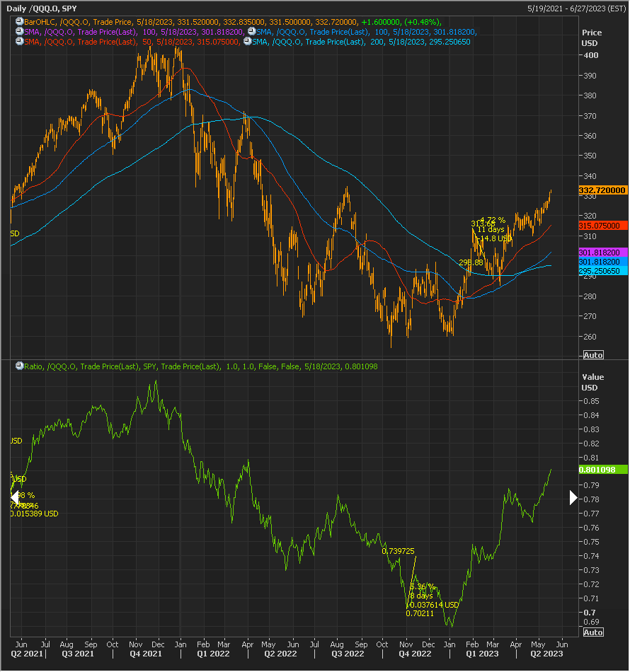Image resolution: width=630 pixels, height=672 pixels.
Task: Click the green 0.801098 ratio value tag
Action: pos(603,470)
